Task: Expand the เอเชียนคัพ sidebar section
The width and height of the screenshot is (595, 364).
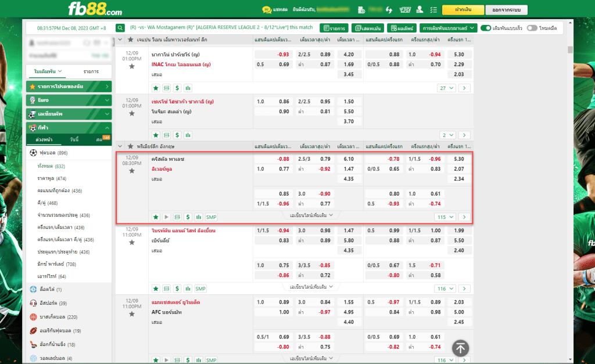Action: pos(69,114)
